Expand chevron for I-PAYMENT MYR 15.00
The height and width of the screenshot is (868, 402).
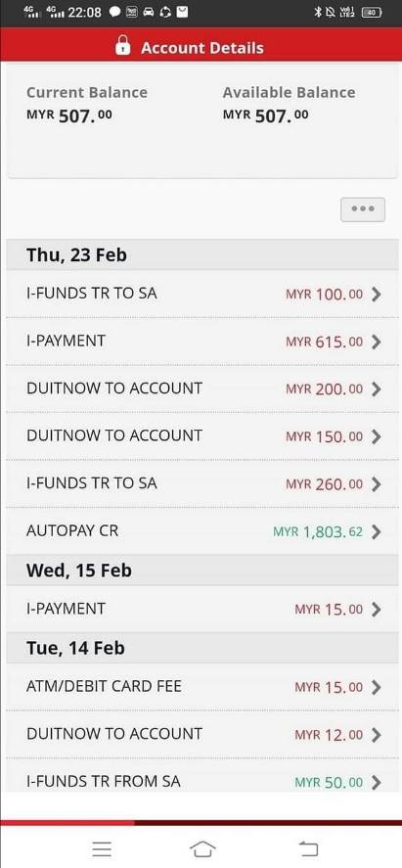pos(377,610)
